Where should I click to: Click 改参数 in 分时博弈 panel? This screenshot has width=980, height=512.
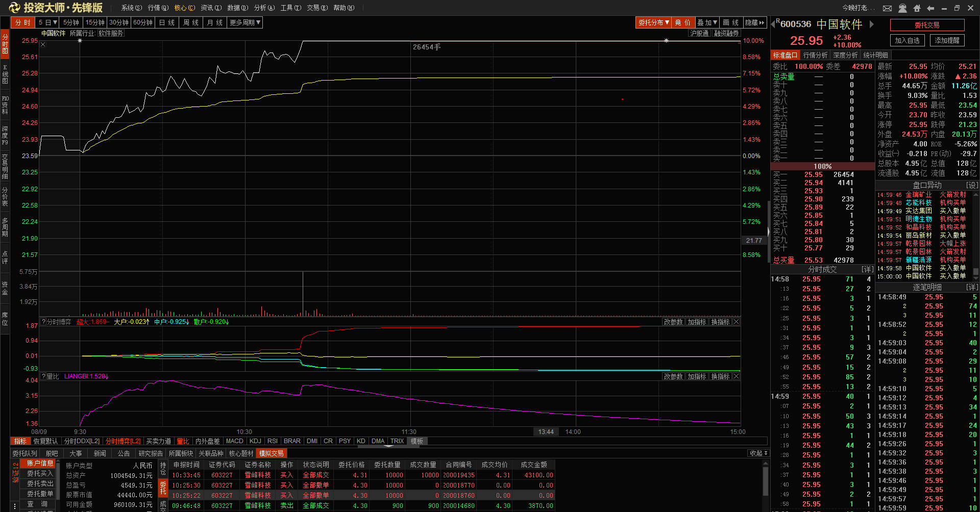[x=673, y=322]
